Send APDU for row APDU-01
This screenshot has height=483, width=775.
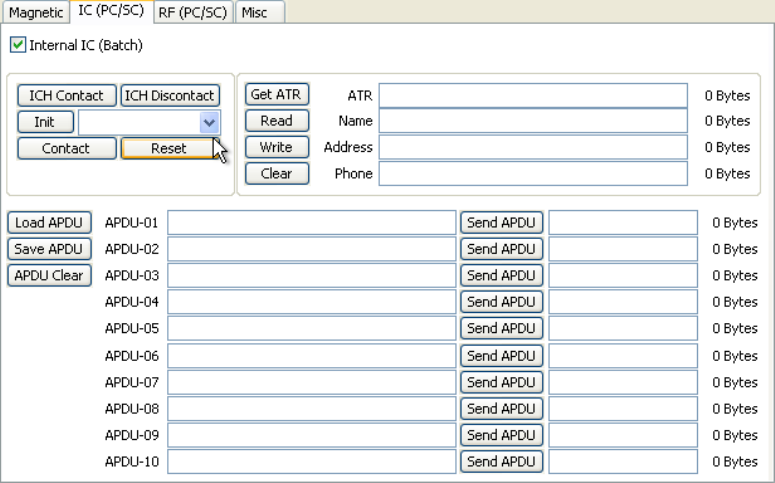coord(502,222)
